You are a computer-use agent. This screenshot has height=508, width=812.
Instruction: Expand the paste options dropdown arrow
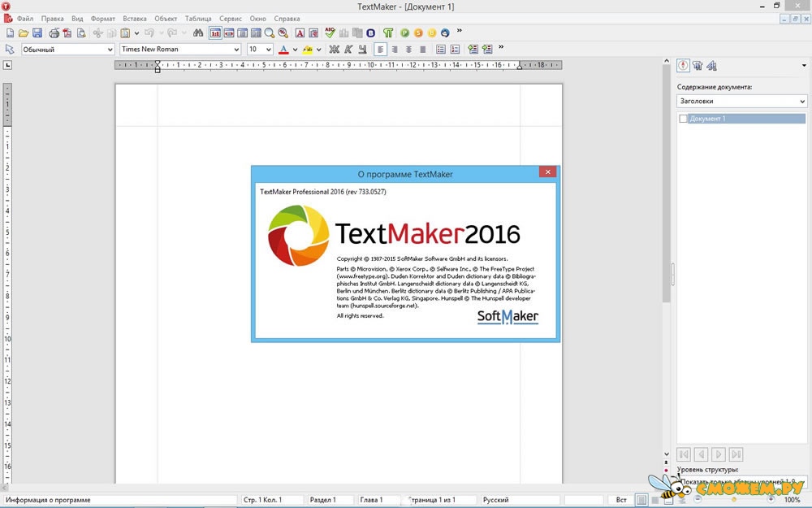point(136,33)
